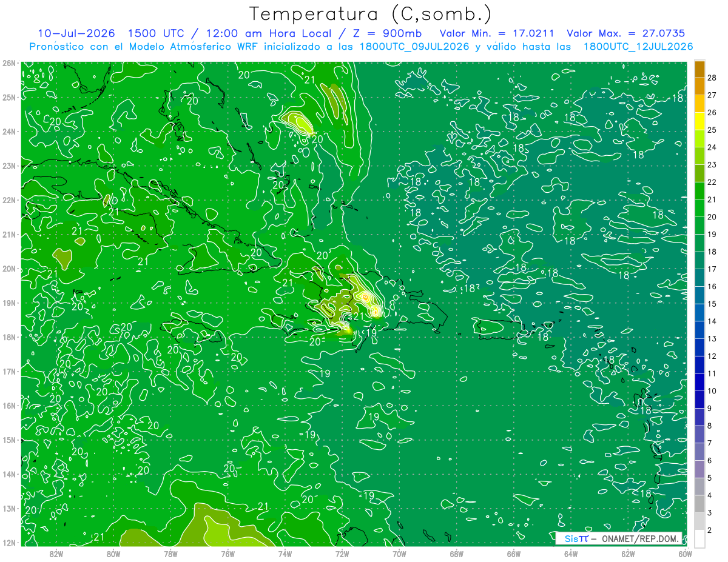Click the yellow color bar segment between 25 and 26

tap(699, 121)
